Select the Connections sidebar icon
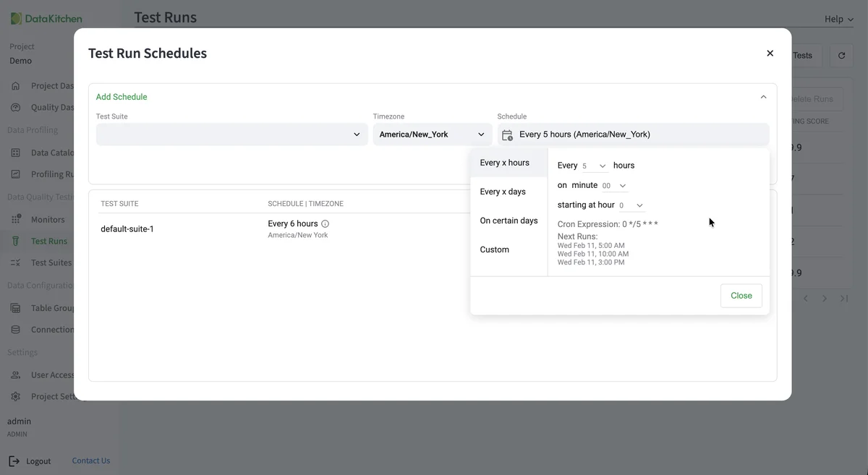Viewport: 868px width, 475px height. pos(16,329)
